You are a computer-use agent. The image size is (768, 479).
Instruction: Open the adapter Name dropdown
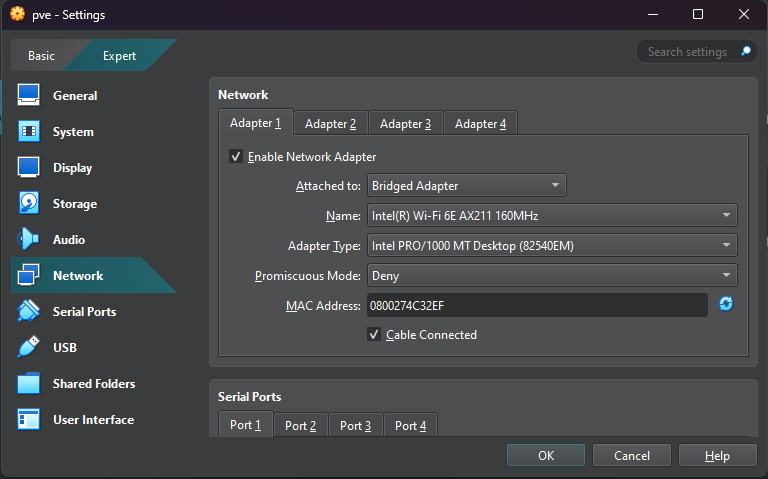[x=551, y=216]
